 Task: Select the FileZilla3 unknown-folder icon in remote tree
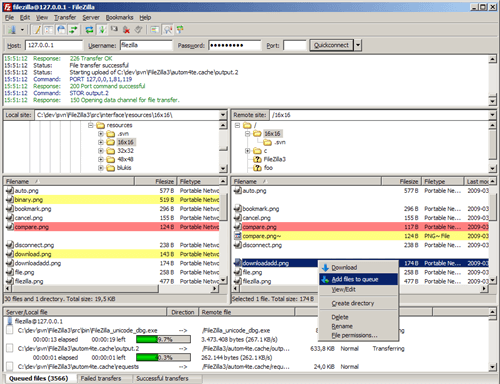click(257, 159)
